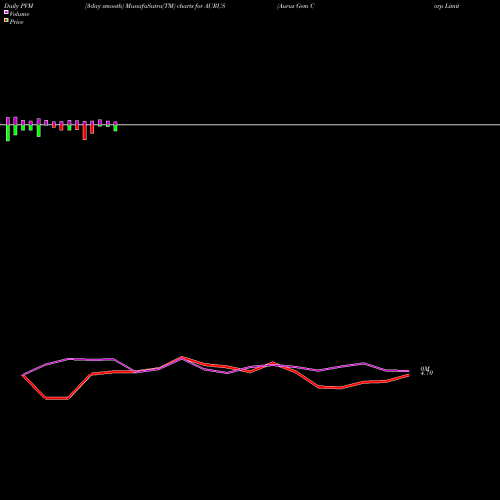This screenshot has width=500, height=500.
Task: Click the Price legend color swatch
Action: 6,20
